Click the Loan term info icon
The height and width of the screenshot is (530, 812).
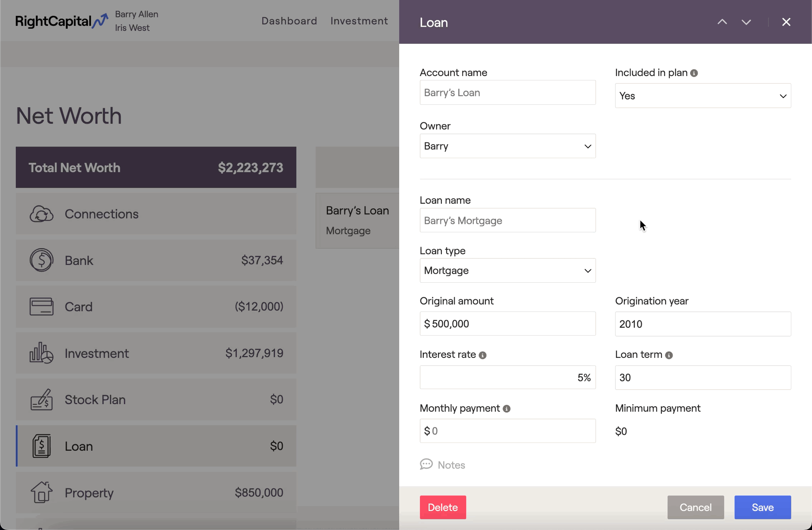pyautogui.click(x=669, y=355)
